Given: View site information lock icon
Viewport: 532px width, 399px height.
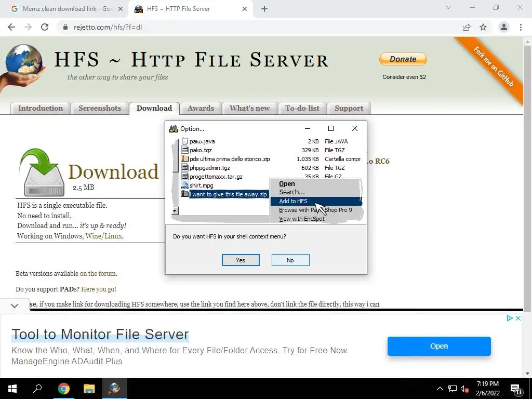Looking at the screenshot, I should [65, 27].
